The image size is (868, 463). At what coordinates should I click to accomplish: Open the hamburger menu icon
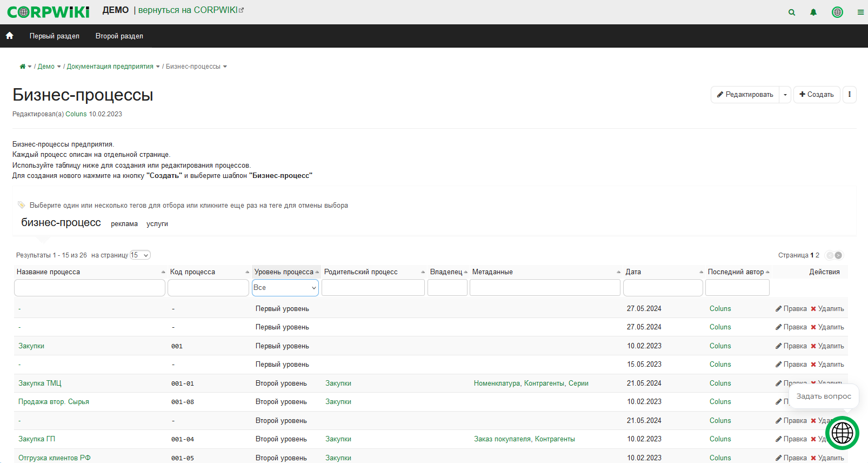[x=860, y=12]
